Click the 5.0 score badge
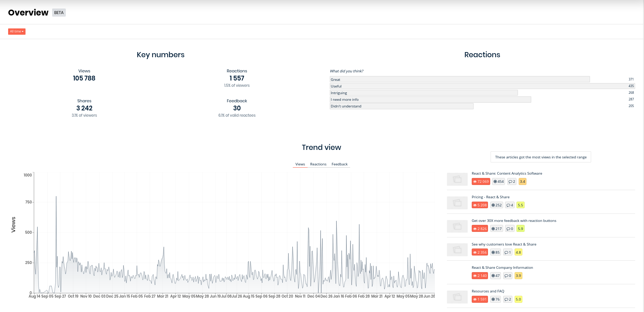Screen dimensions: 644x312 (x=518, y=299)
